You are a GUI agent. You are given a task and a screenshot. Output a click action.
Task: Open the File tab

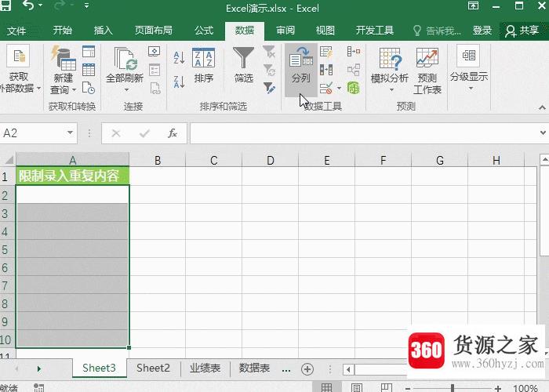pos(16,31)
